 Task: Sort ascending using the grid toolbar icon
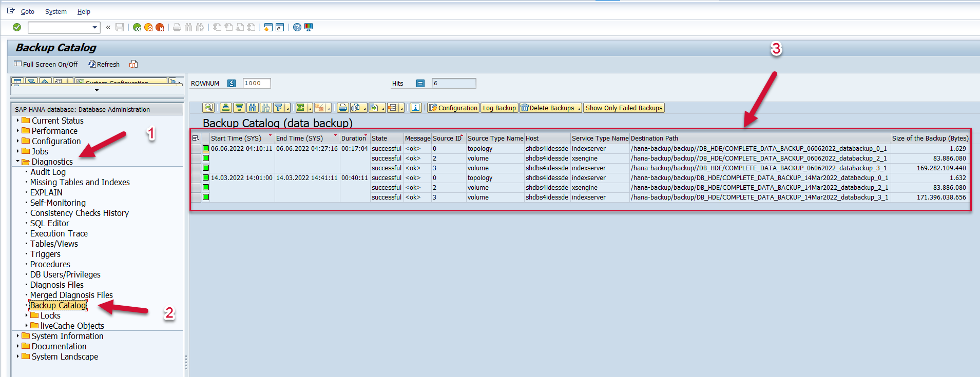tap(225, 108)
